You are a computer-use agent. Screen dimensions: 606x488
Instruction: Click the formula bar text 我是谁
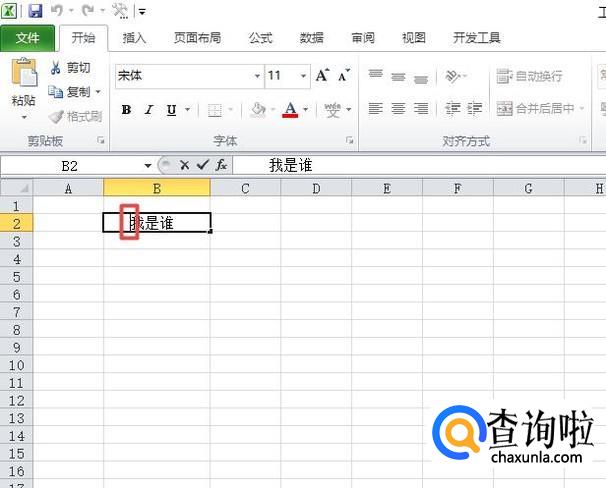tap(291, 165)
